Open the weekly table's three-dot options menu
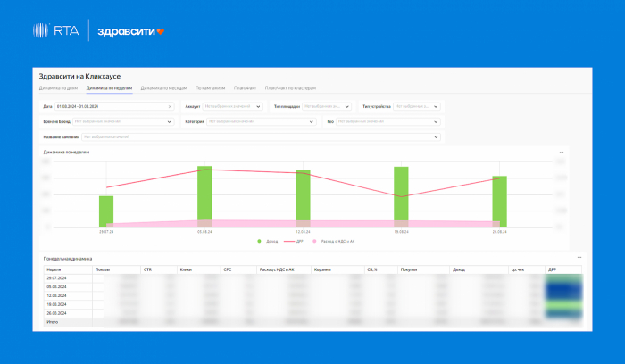Image resolution: width=625 pixels, height=364 pixels. pos(579,258)
